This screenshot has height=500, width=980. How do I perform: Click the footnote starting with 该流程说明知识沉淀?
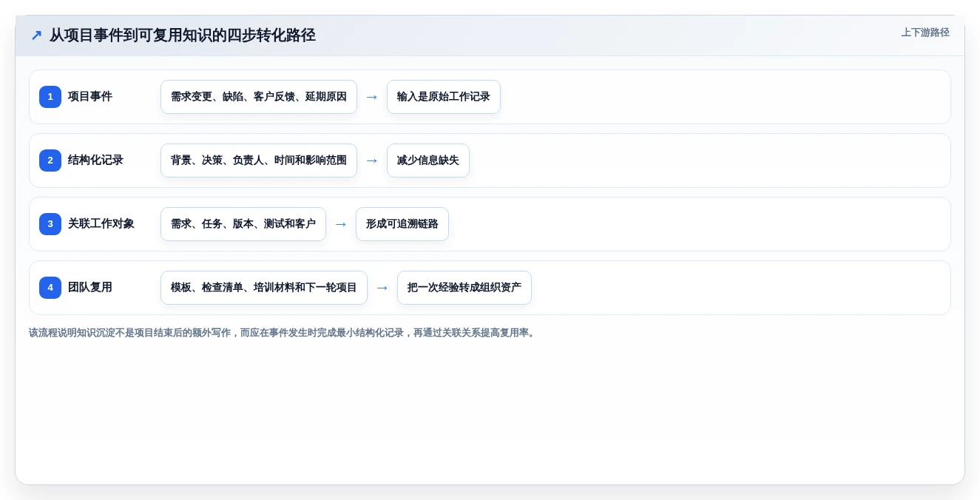[x=283, y=333]
